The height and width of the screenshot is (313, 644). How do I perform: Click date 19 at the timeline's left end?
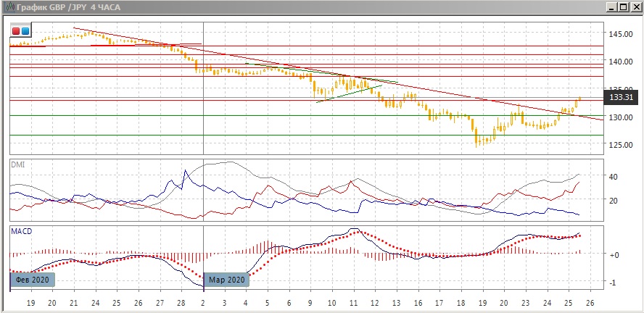[x=31, y=303]
